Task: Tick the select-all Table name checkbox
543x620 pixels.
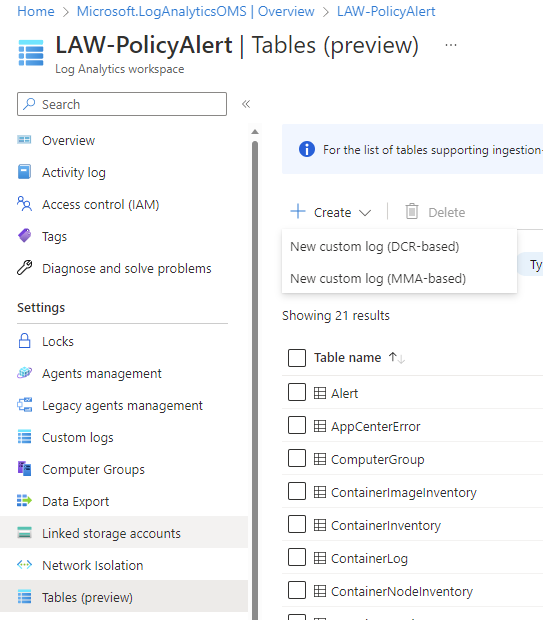Action: click(x=297, y=357)
